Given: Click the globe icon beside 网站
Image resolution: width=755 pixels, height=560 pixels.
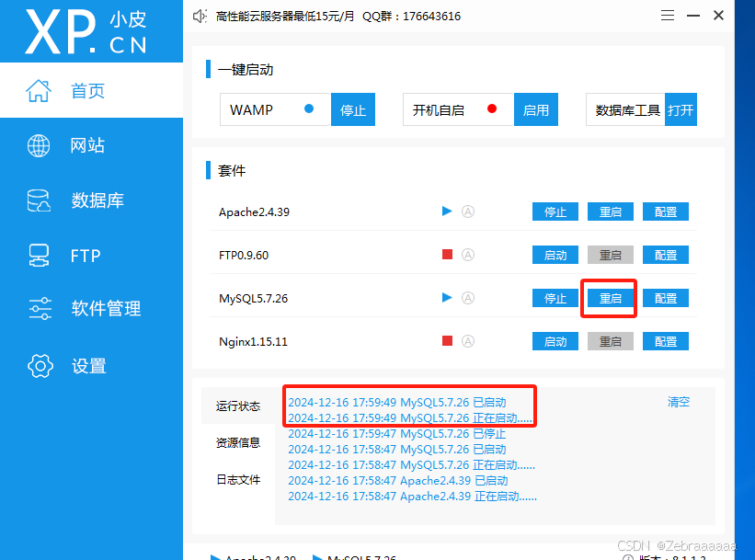Looking at the screenshot, I should coord(39,145).
